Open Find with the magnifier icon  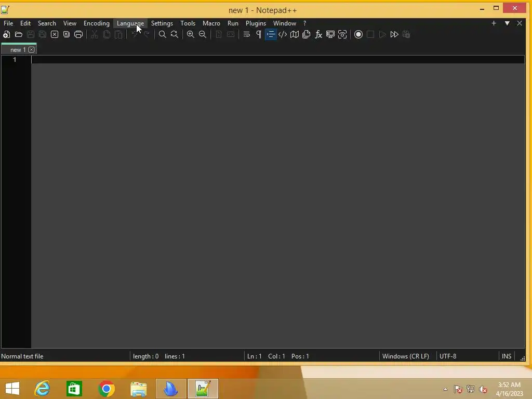[x=163, y=34]
